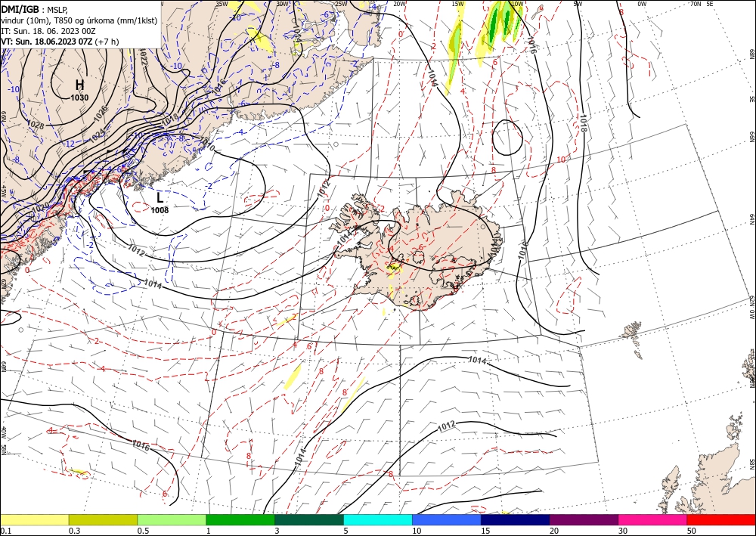Click the green 1 mm legend swatch
Image resolution: width=756 pixels, height=536 pixels.
click(240, 519)
